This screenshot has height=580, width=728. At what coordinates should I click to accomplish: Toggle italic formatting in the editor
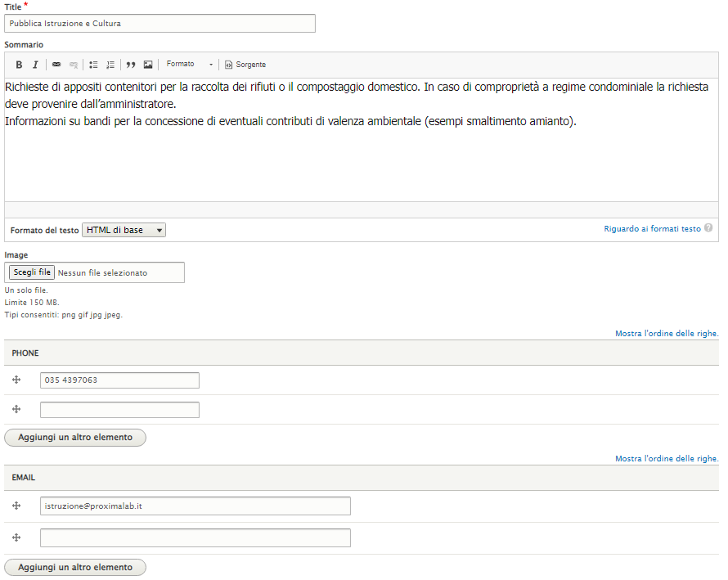click(35, 65)
